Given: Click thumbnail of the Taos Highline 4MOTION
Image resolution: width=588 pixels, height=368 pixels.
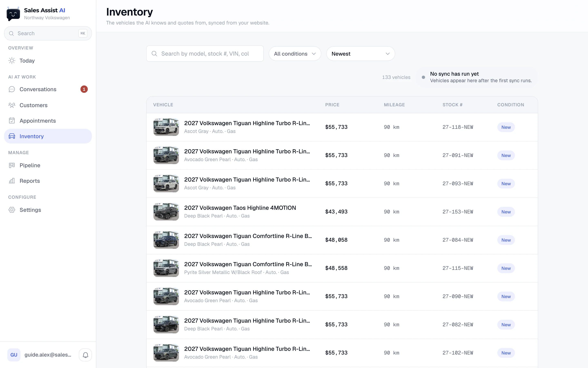Looking at the screenshot, I should point(166,212).
